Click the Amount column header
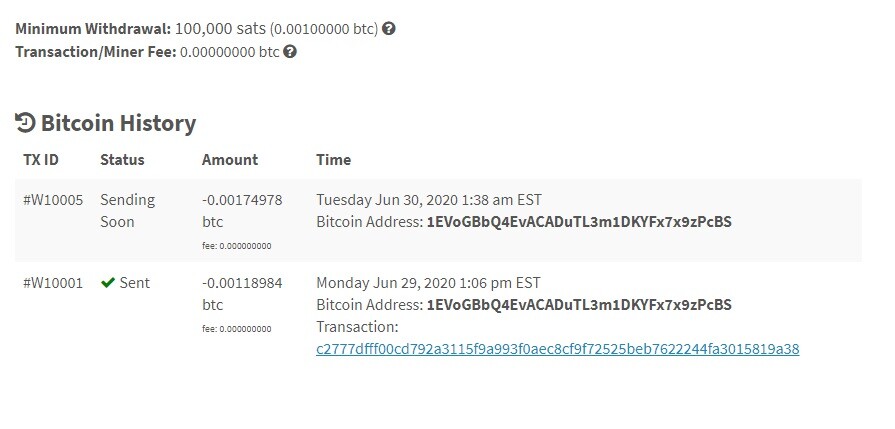Image resolution: width=895 pixels, height=429 pixels. (x=230, y=160)
